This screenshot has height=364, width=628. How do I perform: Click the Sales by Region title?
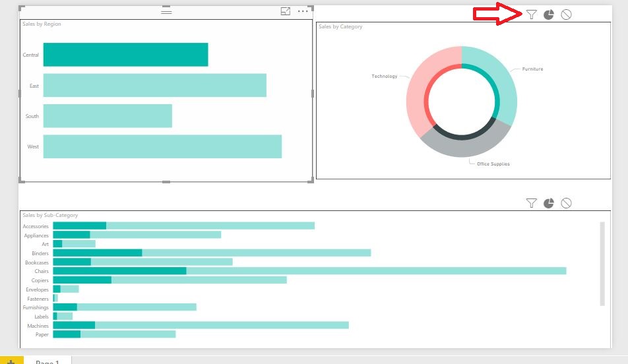[x=42, y=24]
